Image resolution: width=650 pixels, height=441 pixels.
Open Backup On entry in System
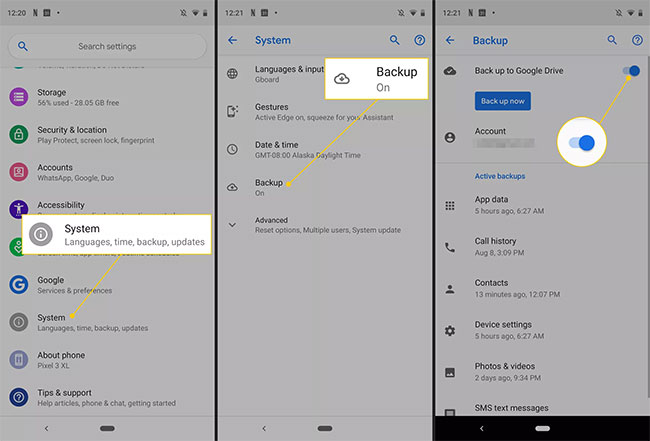325,187
